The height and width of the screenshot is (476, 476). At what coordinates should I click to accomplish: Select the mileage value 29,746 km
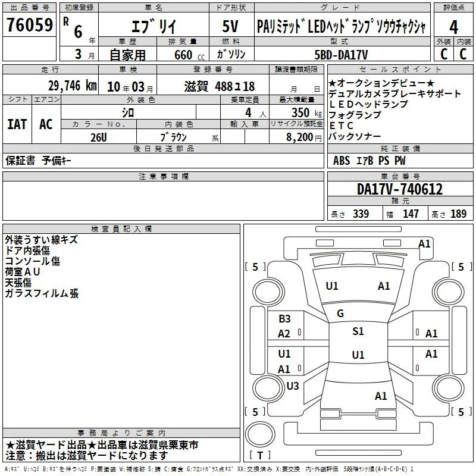72,86
